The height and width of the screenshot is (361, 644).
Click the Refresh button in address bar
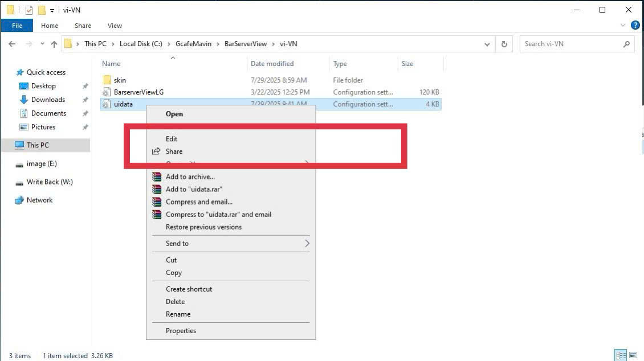(x=504, y=44)
